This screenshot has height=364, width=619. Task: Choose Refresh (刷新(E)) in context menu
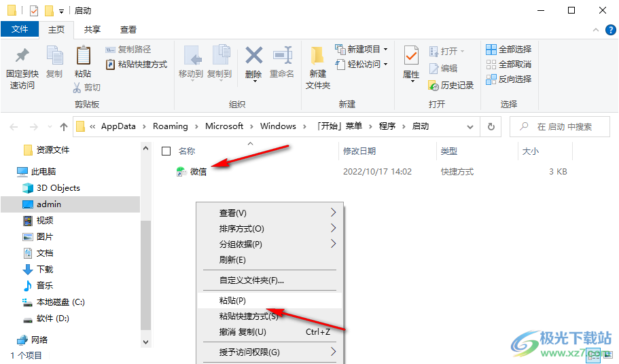tap(269, 260)
